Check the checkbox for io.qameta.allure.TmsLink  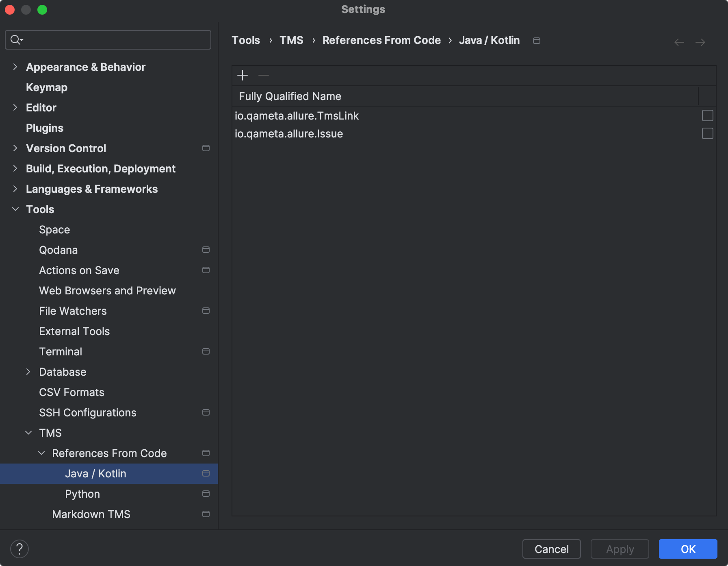point(707,115)
